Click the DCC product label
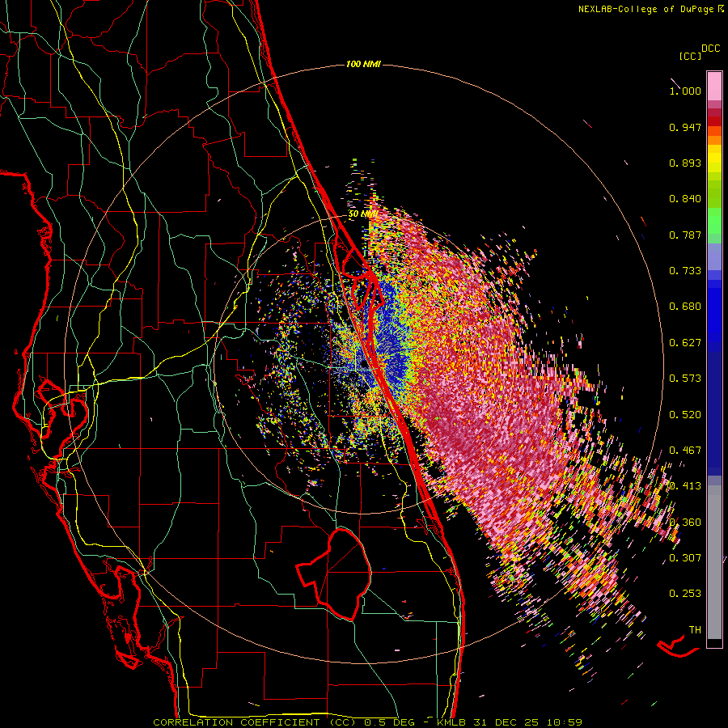Image resolution: width=728 pixels, height=728 pixels. point(710,49)
